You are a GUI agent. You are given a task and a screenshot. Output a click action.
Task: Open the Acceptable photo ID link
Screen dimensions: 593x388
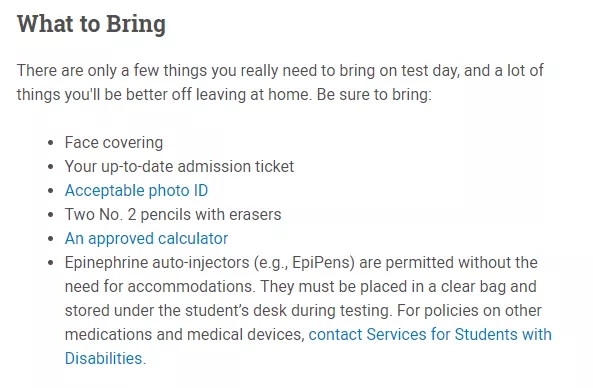pos(136,191)
